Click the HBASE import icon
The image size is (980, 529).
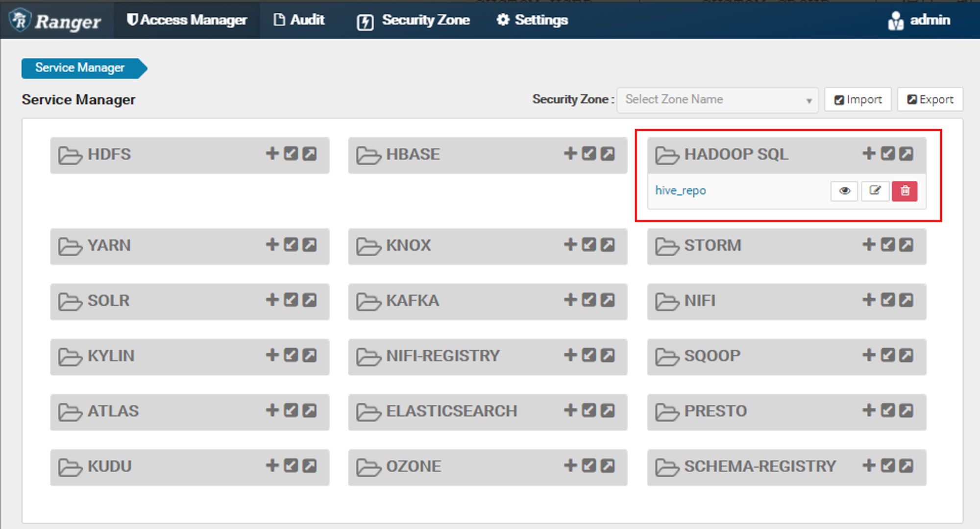point(589,154)
